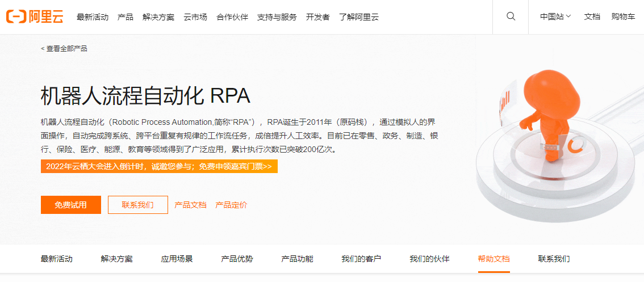
Task: Click the 机器人流程自动化 RPA heading
Action: coord(145,96)
